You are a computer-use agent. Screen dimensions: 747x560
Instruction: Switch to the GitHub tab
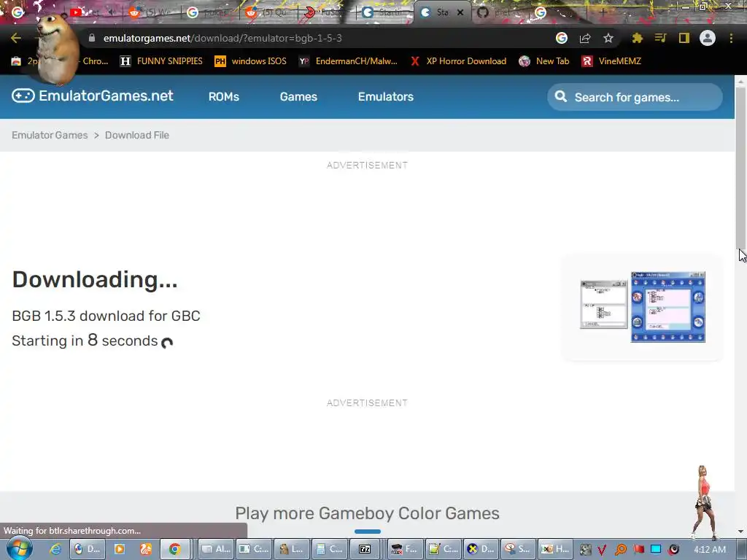coord(500,12)
